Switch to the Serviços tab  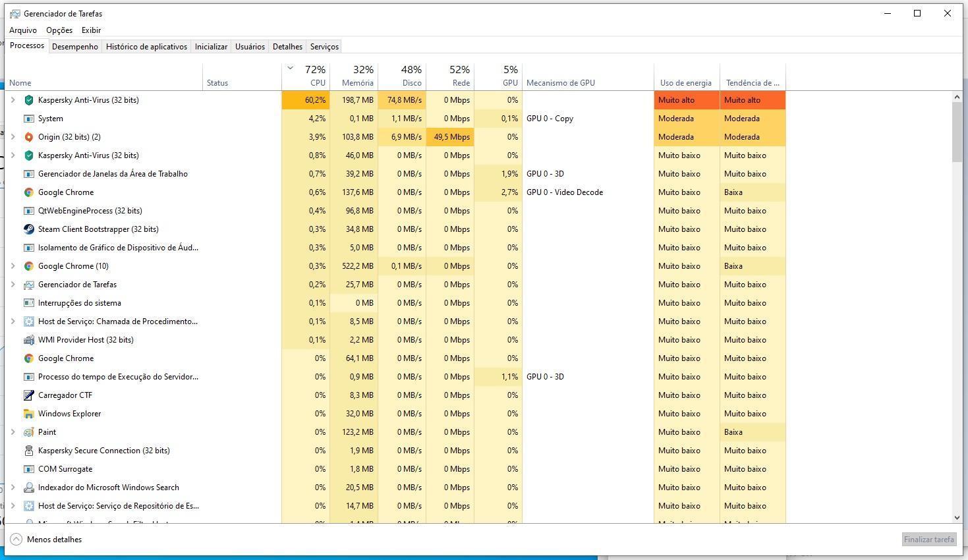[324, 47]
